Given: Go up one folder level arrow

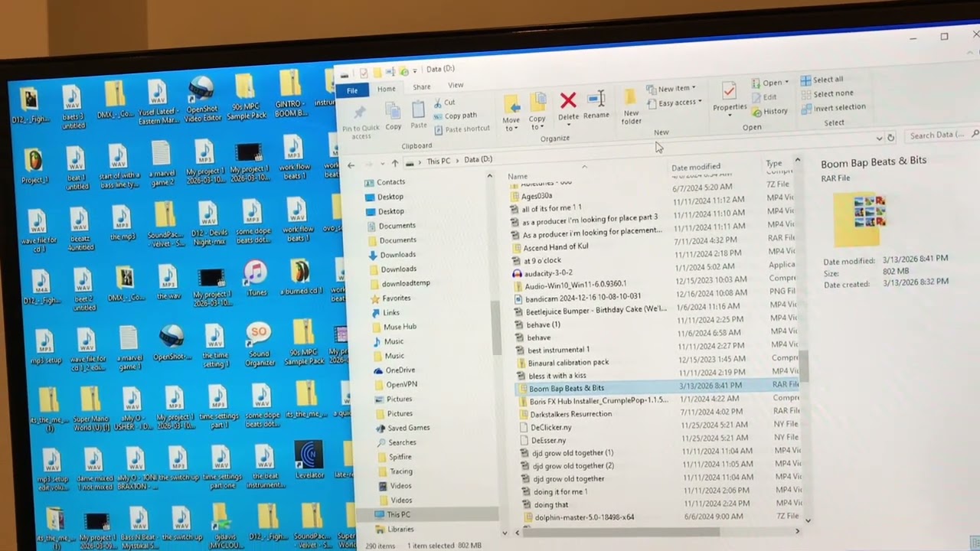Looking at the screenshot, I should point(394,163).
